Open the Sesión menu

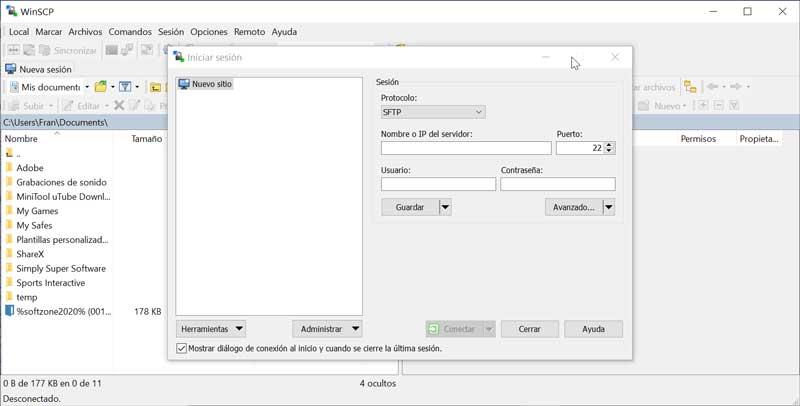click(171, 32)
